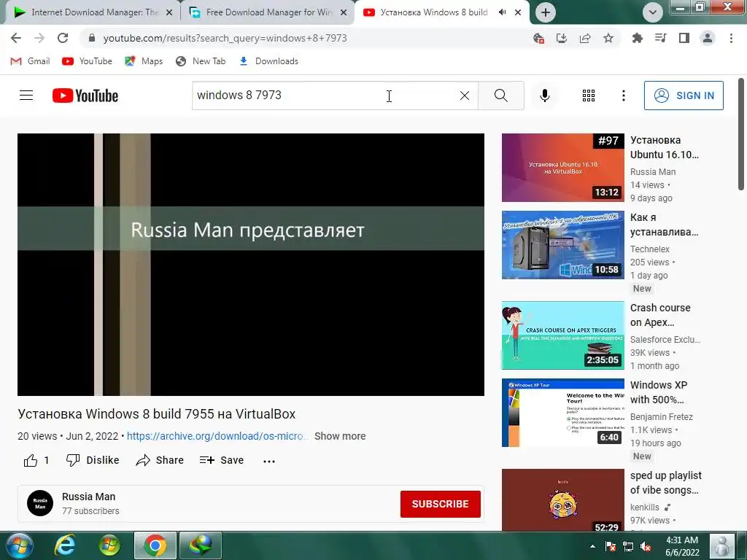
Task: Open the Technelex video thumbnail
Action: coord(562,245)
